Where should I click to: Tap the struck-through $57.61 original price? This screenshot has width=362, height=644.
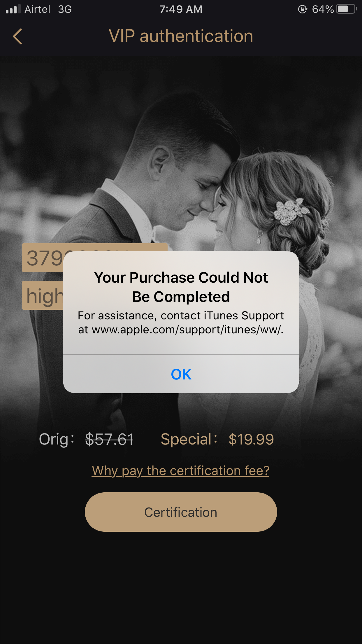point(109,439)
